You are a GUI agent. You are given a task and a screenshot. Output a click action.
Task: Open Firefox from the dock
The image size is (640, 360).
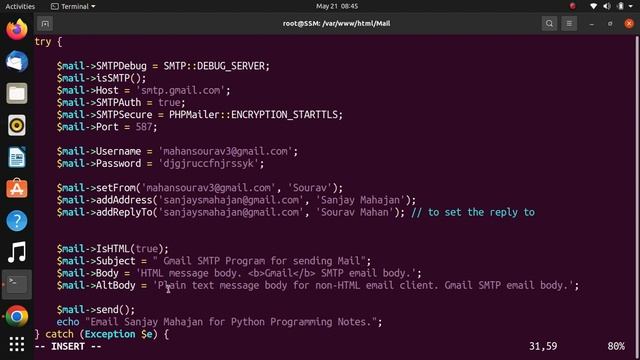(x=17, y=29)
